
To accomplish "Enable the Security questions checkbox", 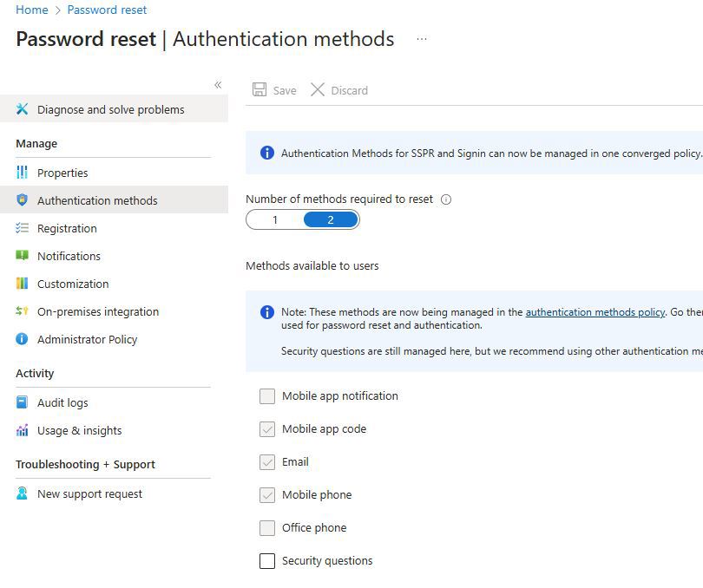I will tap(267, 561).
